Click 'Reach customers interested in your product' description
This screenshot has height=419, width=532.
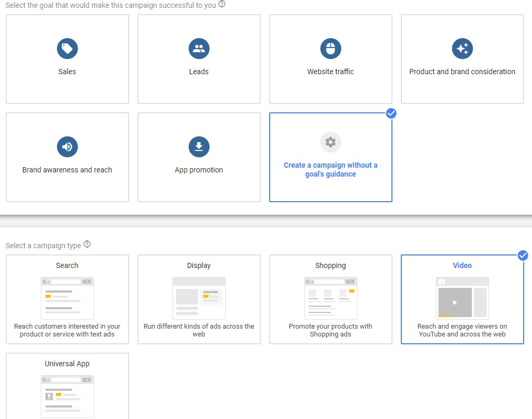[x=67, y=330]
